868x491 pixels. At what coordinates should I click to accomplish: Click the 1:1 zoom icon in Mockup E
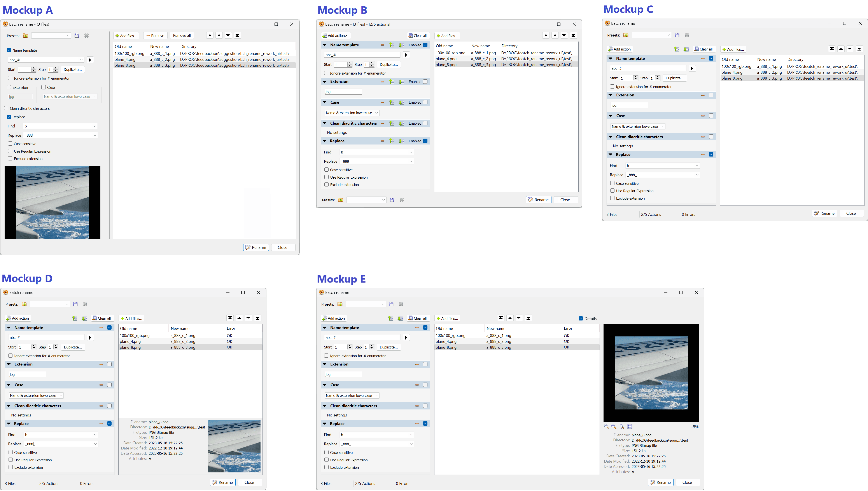tap(622, 427)
